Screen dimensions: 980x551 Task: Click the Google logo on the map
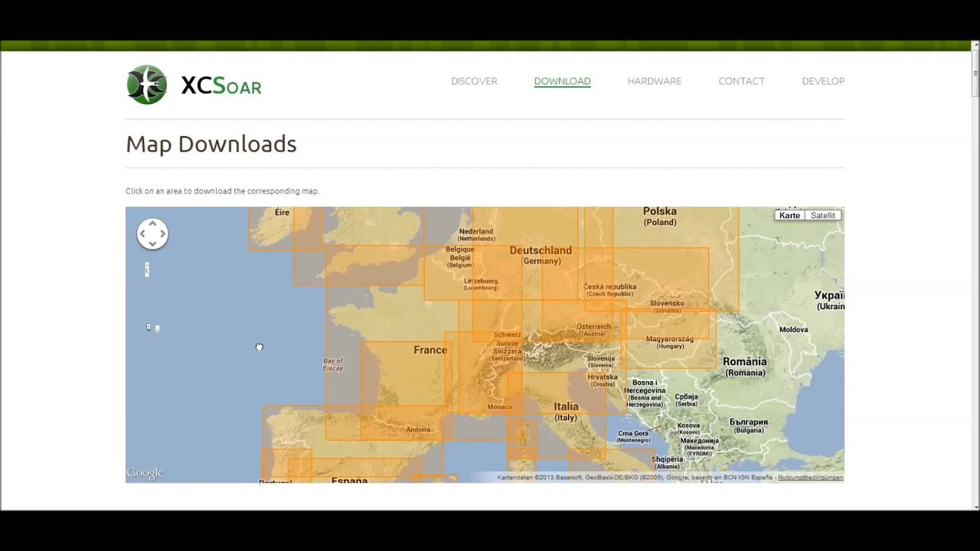[145, 473]
